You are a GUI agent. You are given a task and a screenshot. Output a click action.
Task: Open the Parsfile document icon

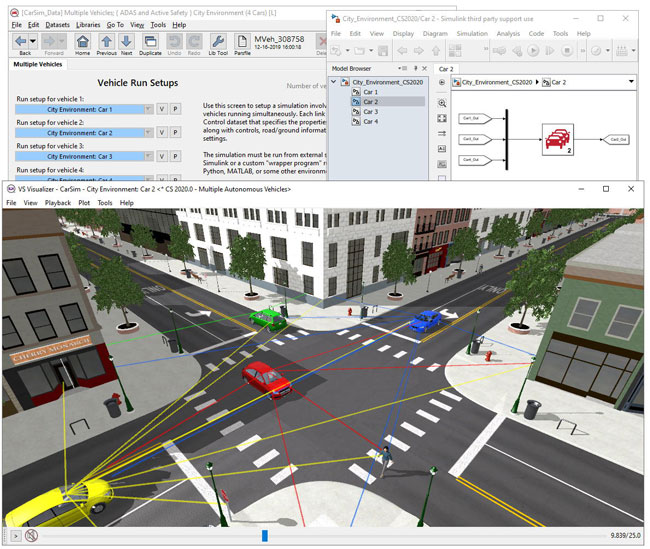click(x=242, y=41)
